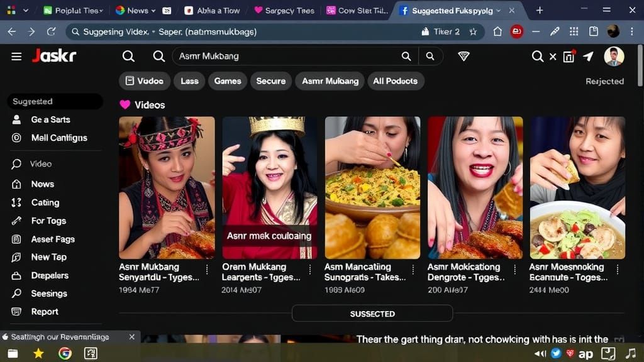644x362 pixels.
Task: Click the diamond icon beside the search bar
Action: coord(464,56)
